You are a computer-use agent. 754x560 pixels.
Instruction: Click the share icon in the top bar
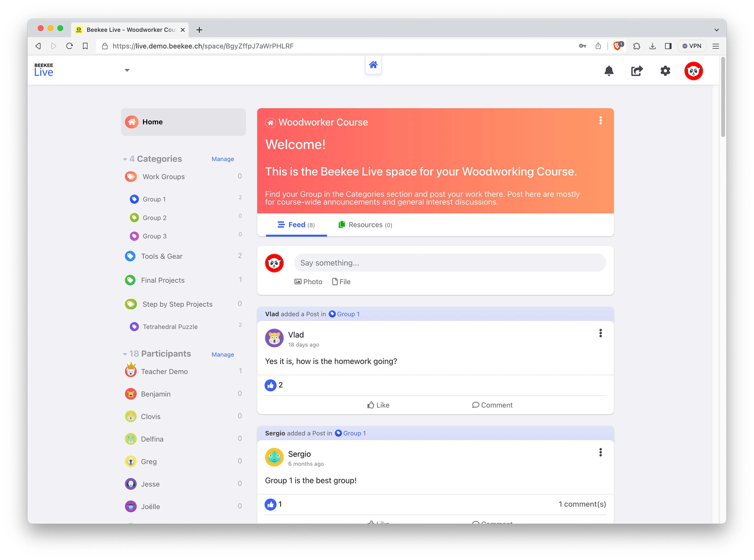pyautogui.click(x=637, y=71)
